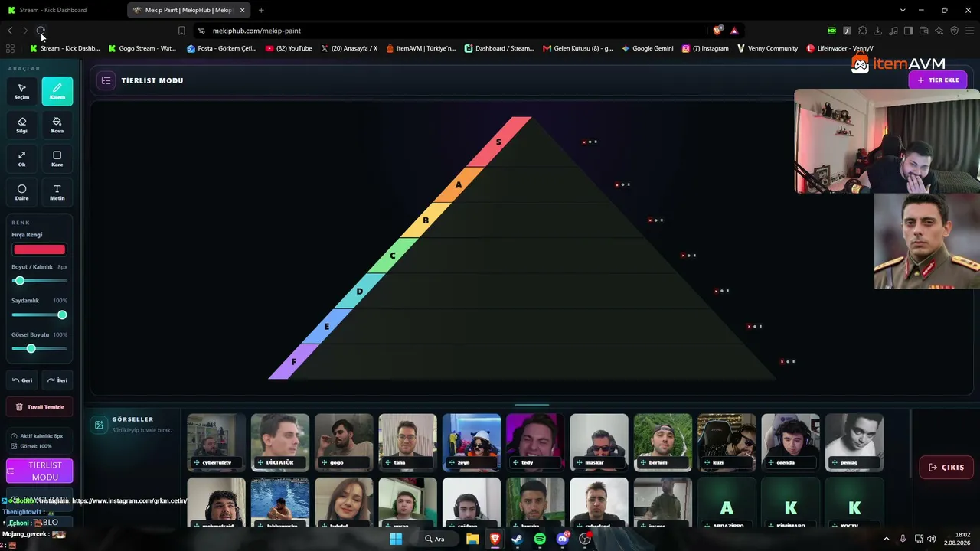Select the Metin text tool
980x551 pixels.
(57, 192)
